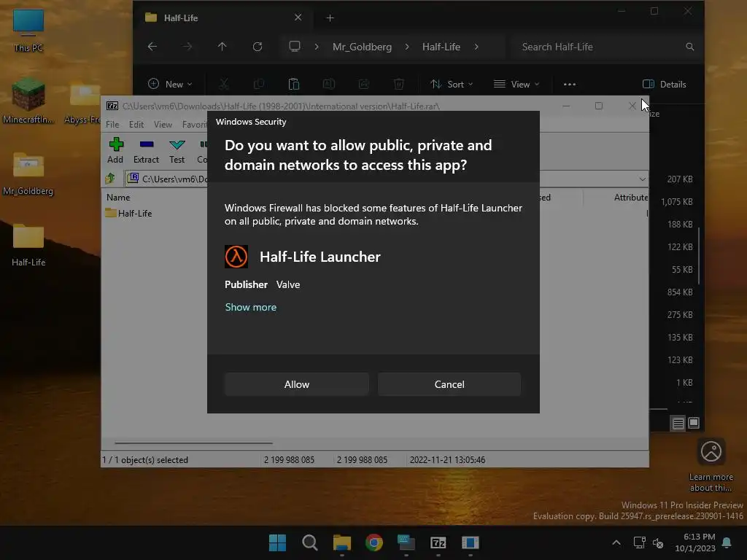Select the Minecraft desktop icon
Viewport: 747px width, 560px height.
(x=28, y=101)
